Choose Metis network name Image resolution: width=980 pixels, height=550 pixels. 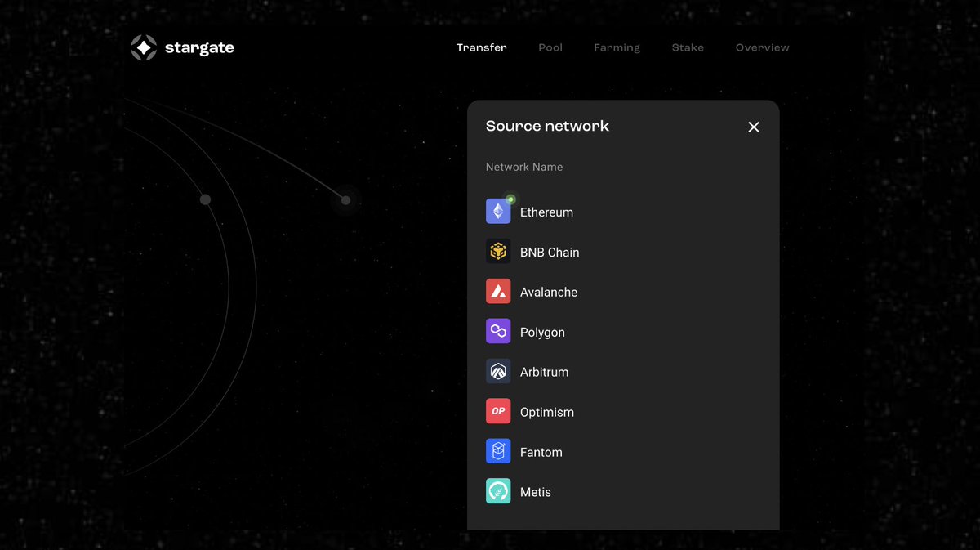(536, 492)
